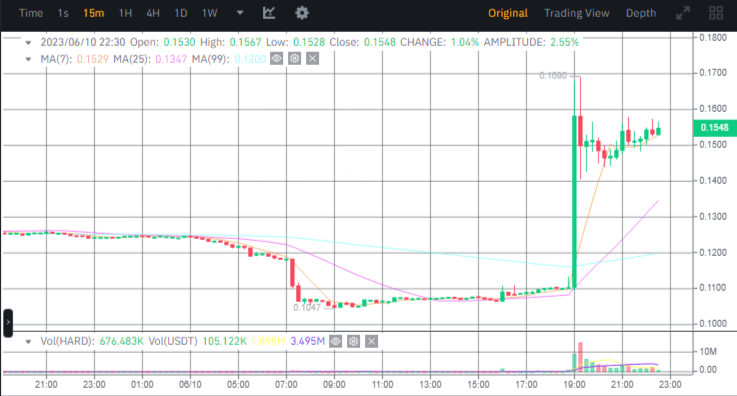The width and height of the screenshot is (737, 396).
Task: Select the Time interval option
Action: click(x=31, y=13)
